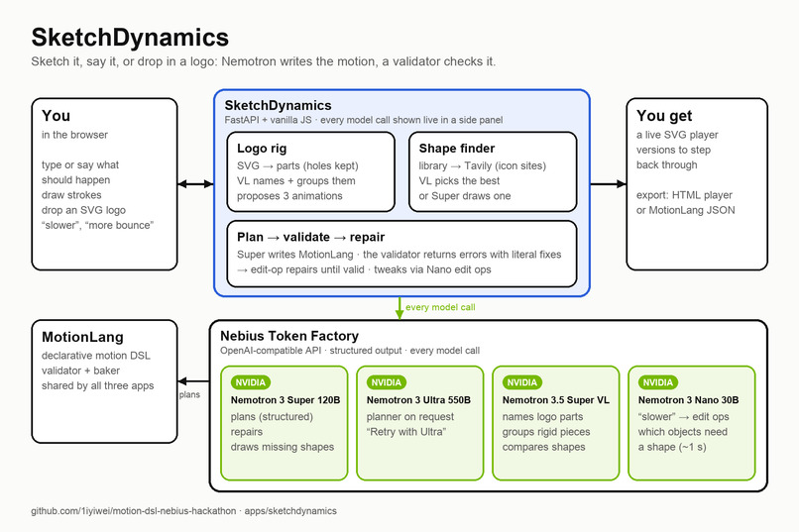Click 'export: HTML player' line
This screenshot has width=799, height=532.
pyautogui.click(x=684, y=195)
